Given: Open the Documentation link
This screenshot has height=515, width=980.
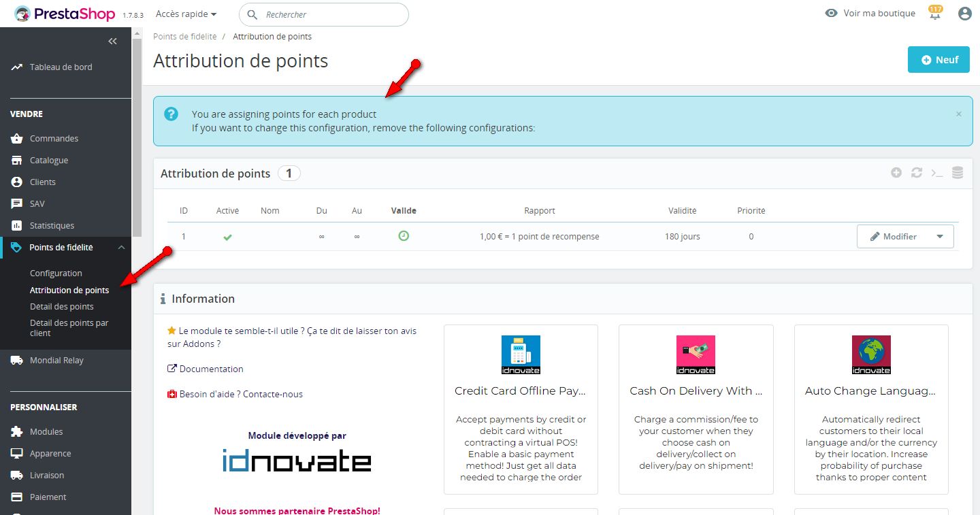Looking at the screenshot, I should tap(211, 369).
